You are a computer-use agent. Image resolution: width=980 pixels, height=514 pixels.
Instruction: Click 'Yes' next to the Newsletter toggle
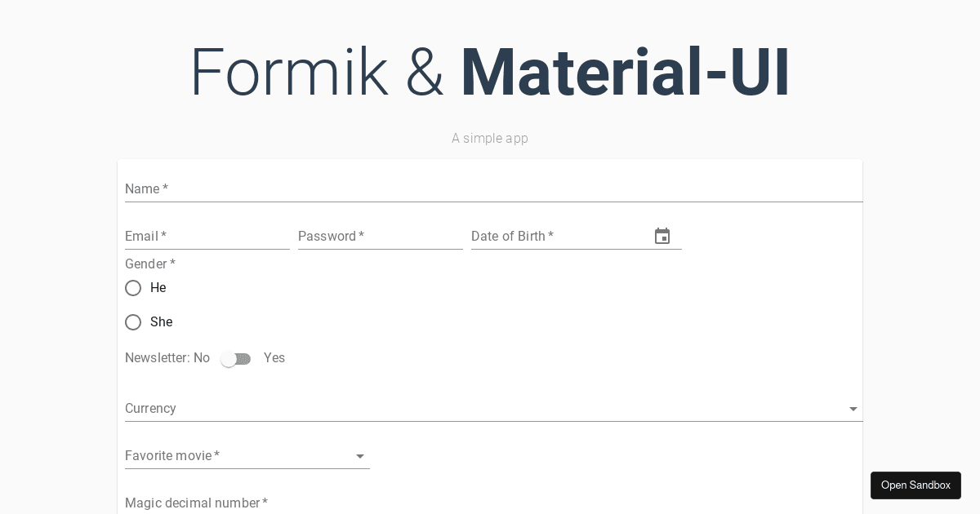click(x=274, y=358)
